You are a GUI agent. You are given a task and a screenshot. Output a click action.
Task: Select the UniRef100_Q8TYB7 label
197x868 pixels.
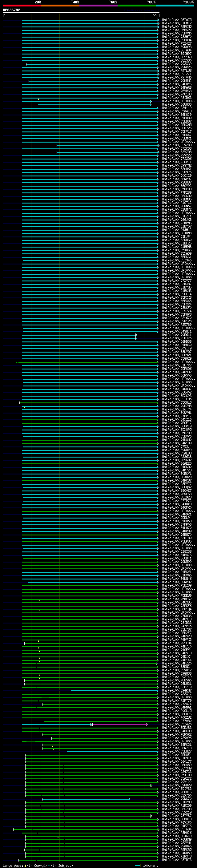[176, 816]
